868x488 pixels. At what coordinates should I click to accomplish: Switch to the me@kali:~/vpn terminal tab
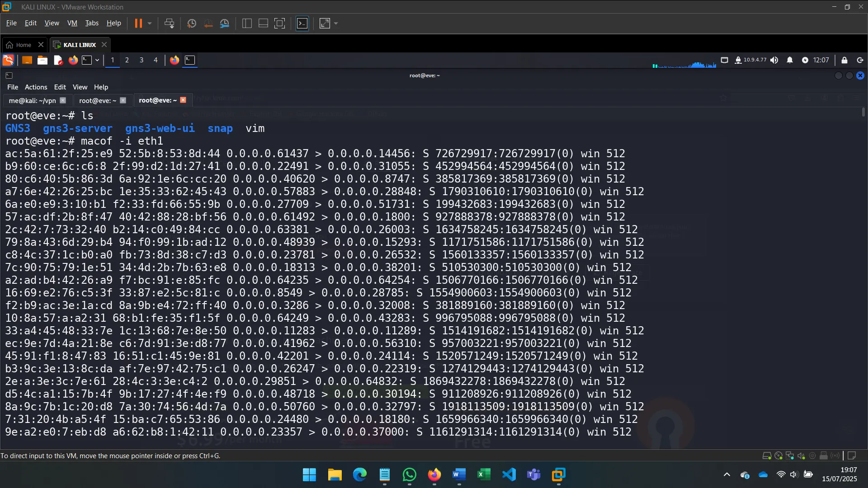tap(32, 100)
